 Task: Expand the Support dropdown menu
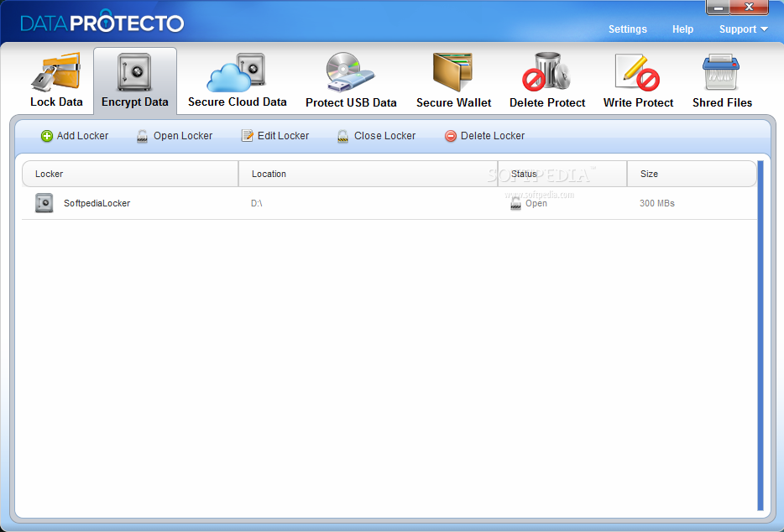pyautogui.click(x=743, y=29)
